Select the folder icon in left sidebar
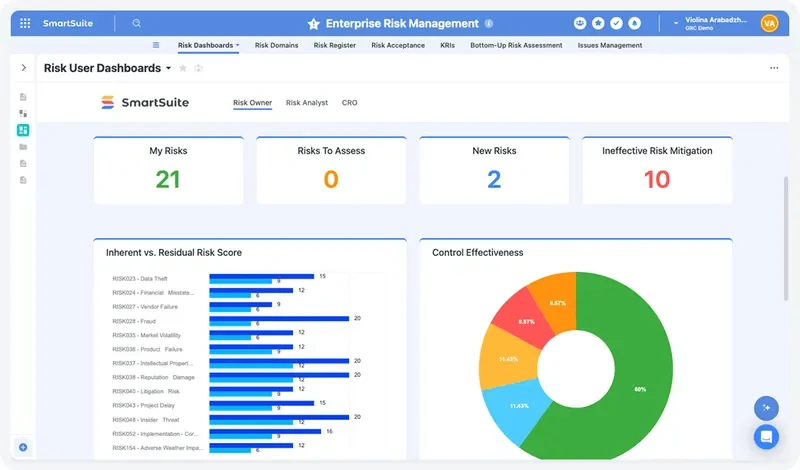Viewport: 800px width, 470px height. click(x=23, y=147)
